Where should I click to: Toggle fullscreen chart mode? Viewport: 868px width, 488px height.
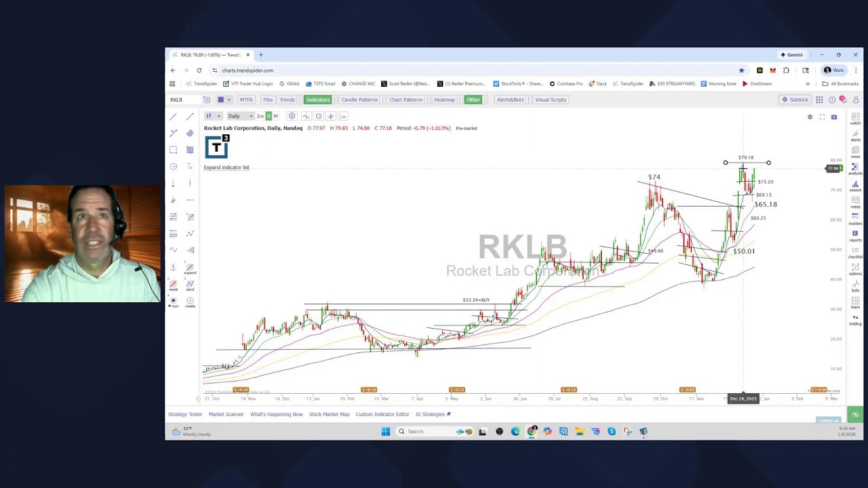[x=822, y=117]
